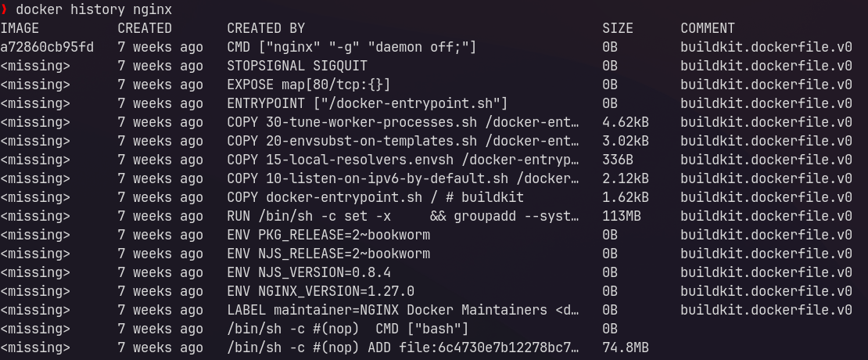The width and height of the screenshot is (868, 360).
Task: Click the red prompt arrow symbol
Action: [4, 9]
